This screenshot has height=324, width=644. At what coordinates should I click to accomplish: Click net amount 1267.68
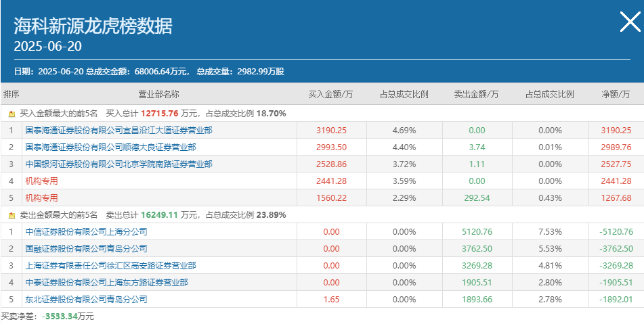point(616,198)
